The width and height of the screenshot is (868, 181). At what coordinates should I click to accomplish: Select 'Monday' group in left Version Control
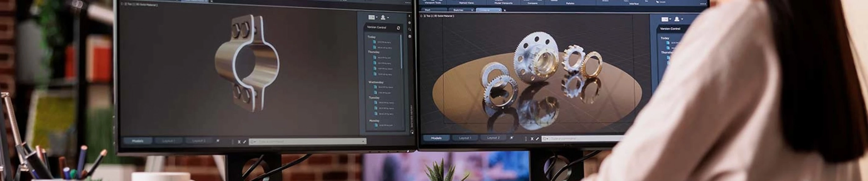(374, 120)
